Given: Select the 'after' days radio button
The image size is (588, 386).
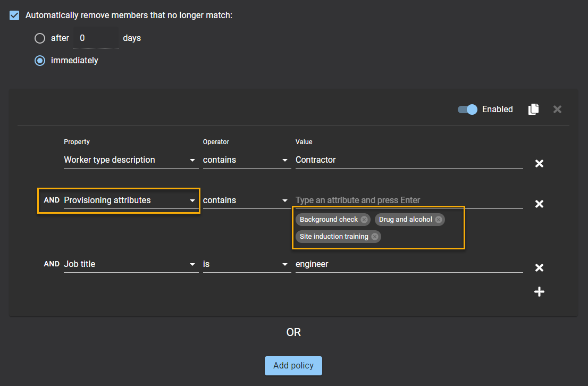Looking at the screenshot, I should pos(40,38).
